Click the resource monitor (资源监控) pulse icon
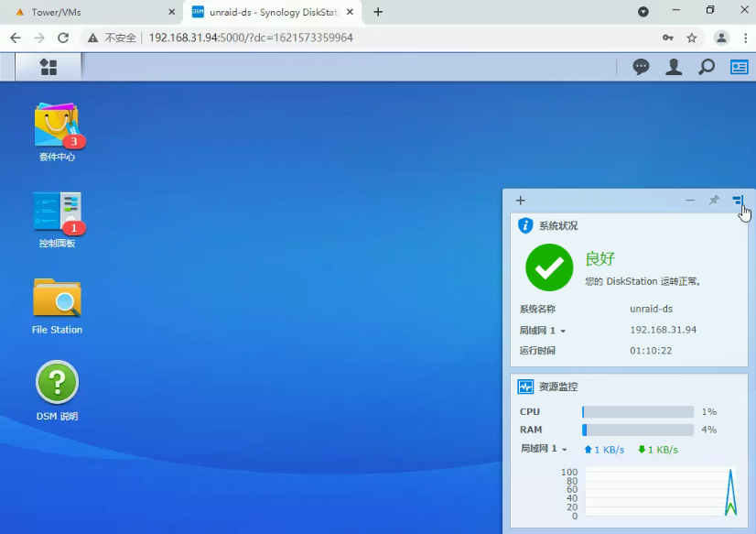756x534 pixels. pyautogui.click(x=525, y=387)
